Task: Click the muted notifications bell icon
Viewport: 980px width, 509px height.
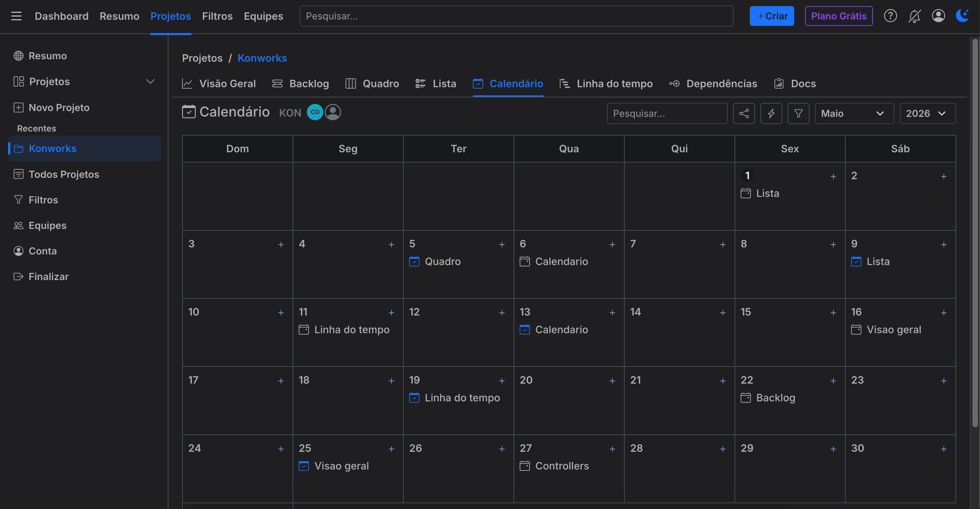Action: pyautogui.click(x=914, y=16)
